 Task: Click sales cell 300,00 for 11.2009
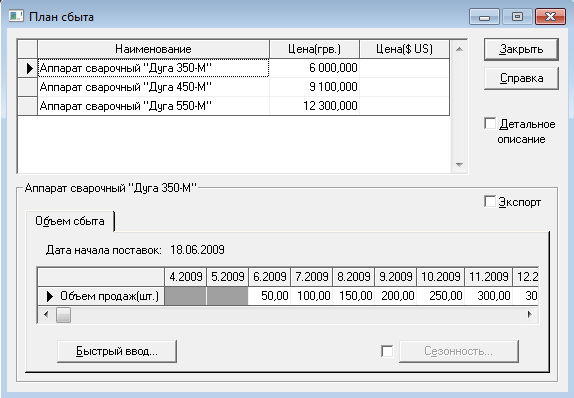click(x=489, y=296)
